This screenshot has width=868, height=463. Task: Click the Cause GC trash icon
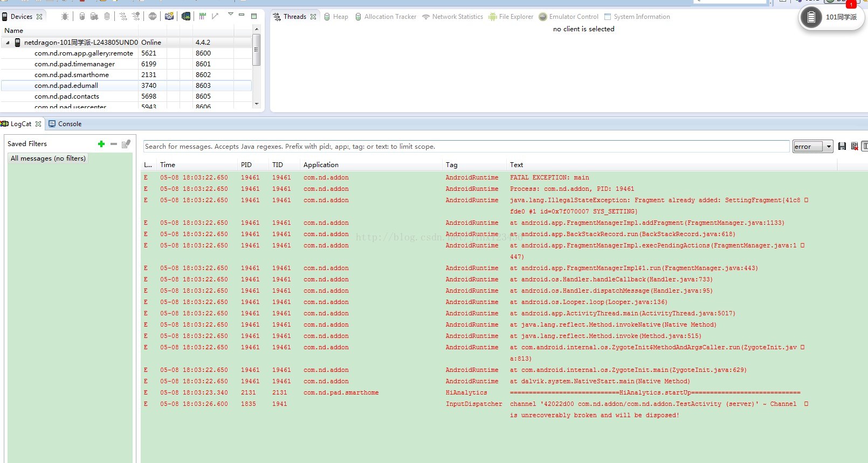[107, 16]
